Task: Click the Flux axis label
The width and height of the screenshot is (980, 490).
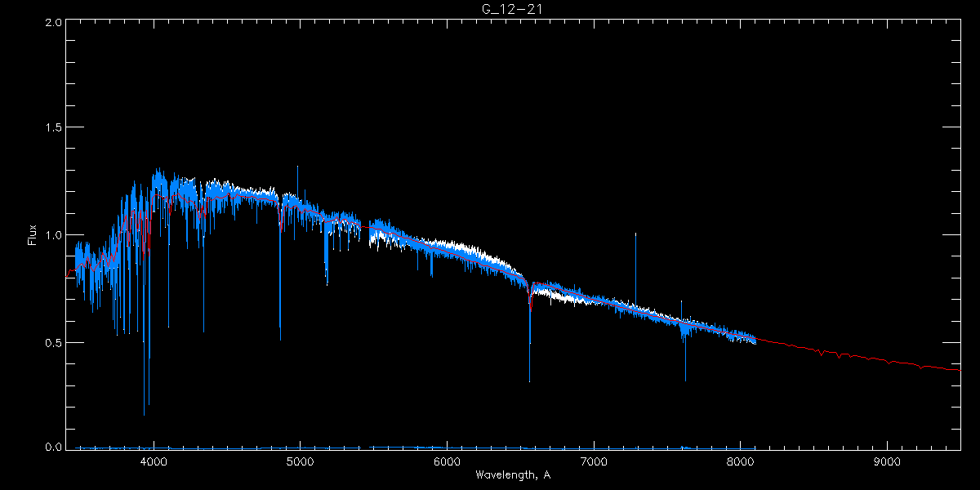Action: coord(33,234)
